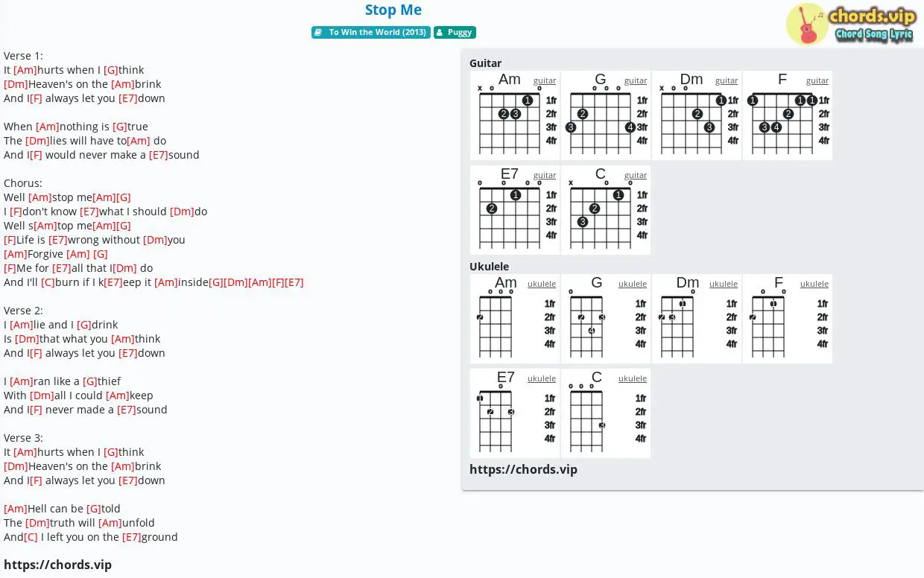Click guitar link above the G chord
The height and width of the screenshot is (578, 924).
click(x=636, y=80)
